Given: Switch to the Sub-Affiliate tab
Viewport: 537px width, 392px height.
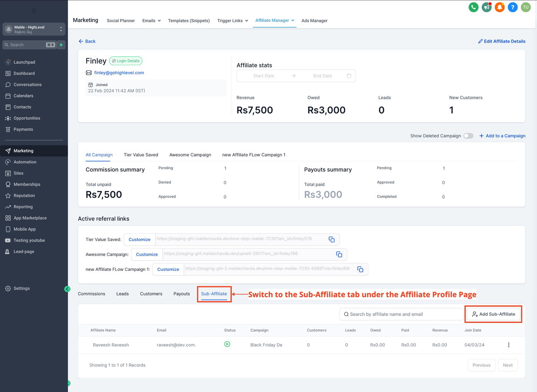Looking at the screenshot, I should [214, 294].
